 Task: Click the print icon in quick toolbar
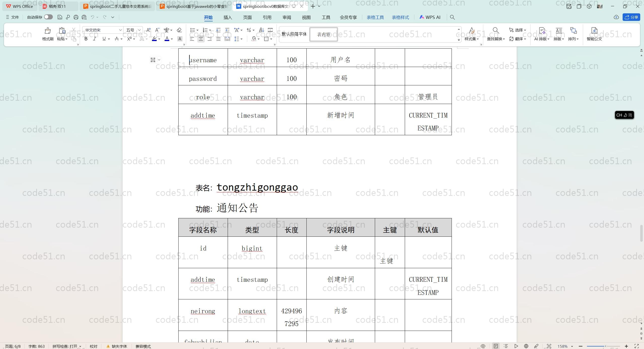tap(76, 17)
